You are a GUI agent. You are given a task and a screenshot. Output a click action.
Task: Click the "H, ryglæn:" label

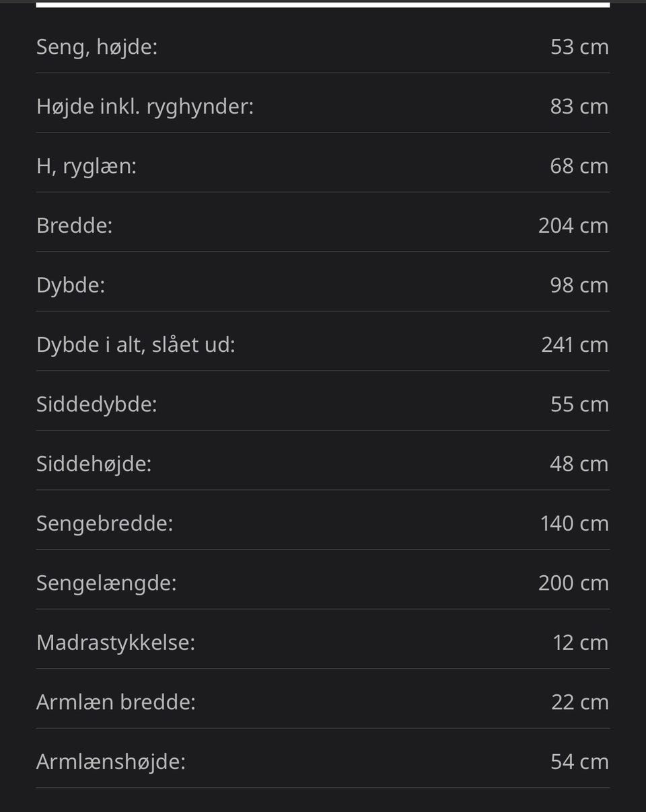click(x=86, y=166)
